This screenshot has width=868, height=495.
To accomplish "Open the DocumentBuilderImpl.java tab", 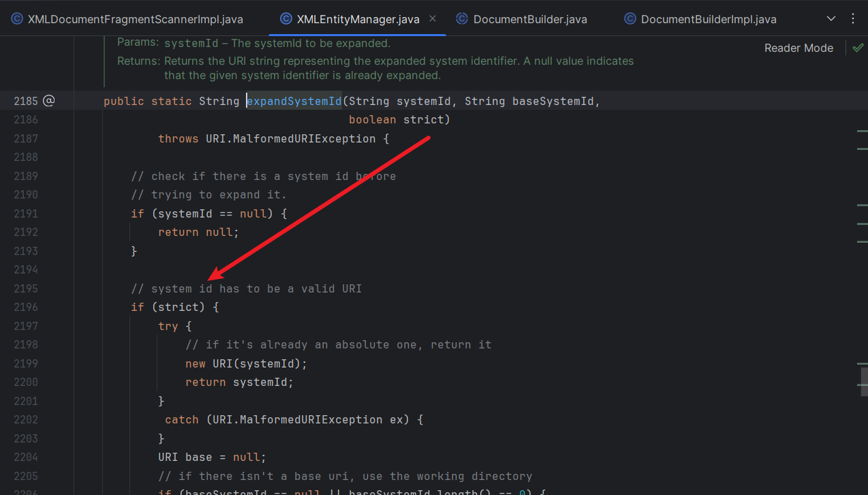I will [x=709, y=19].
